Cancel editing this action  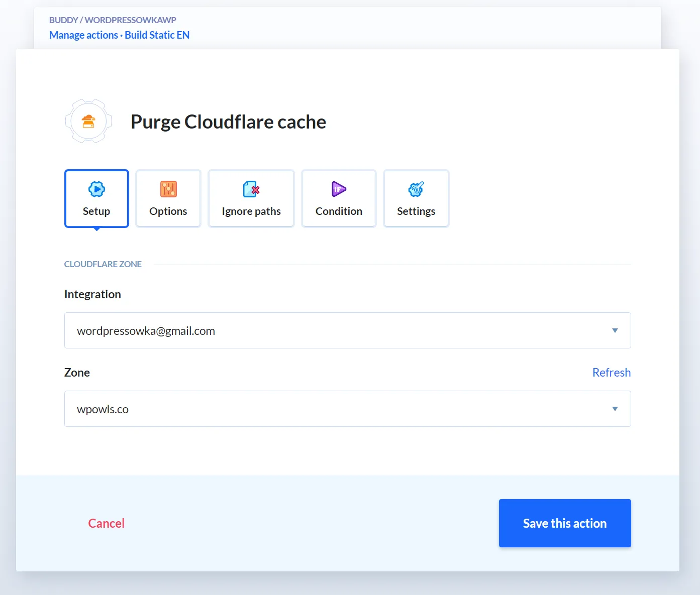[x=106, y=523]
